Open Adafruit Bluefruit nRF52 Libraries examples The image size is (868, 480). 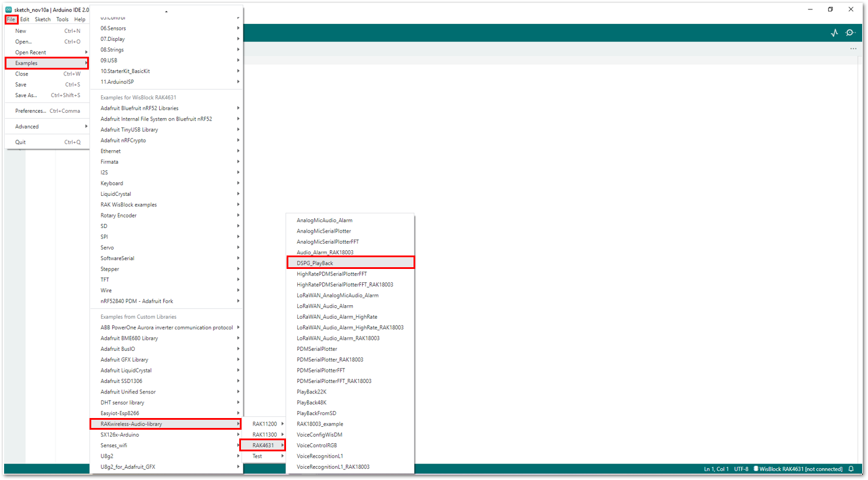click(x=167, y=108)
